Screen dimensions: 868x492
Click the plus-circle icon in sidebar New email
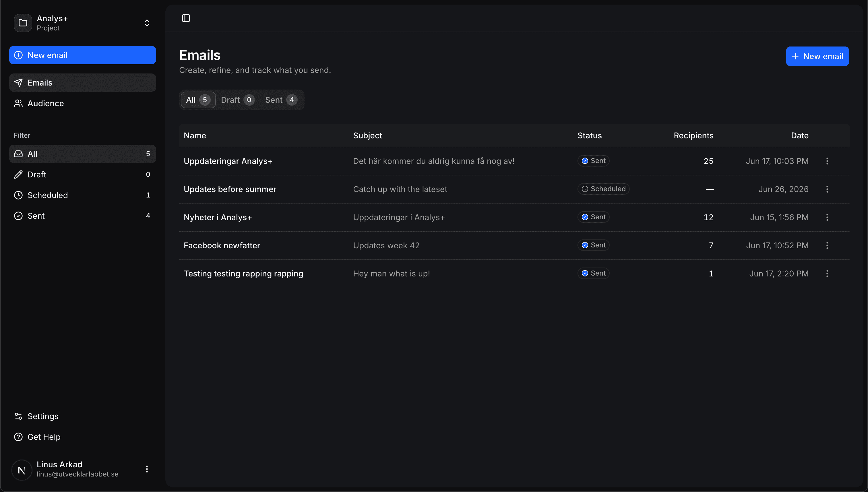18,55
